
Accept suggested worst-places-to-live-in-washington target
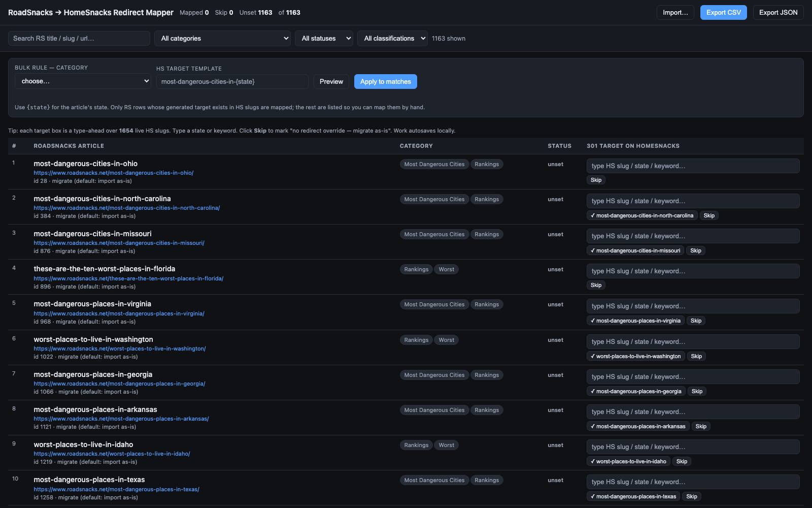(x=636, y=357)
